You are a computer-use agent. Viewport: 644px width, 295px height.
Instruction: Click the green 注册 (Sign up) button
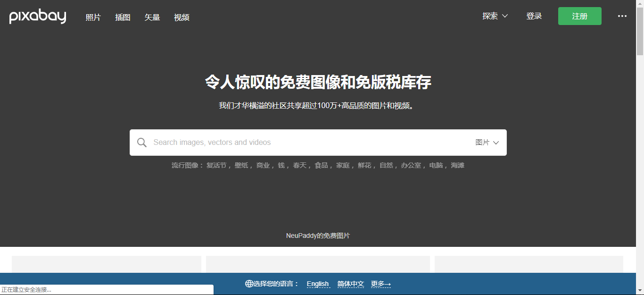tap(580, 16)
